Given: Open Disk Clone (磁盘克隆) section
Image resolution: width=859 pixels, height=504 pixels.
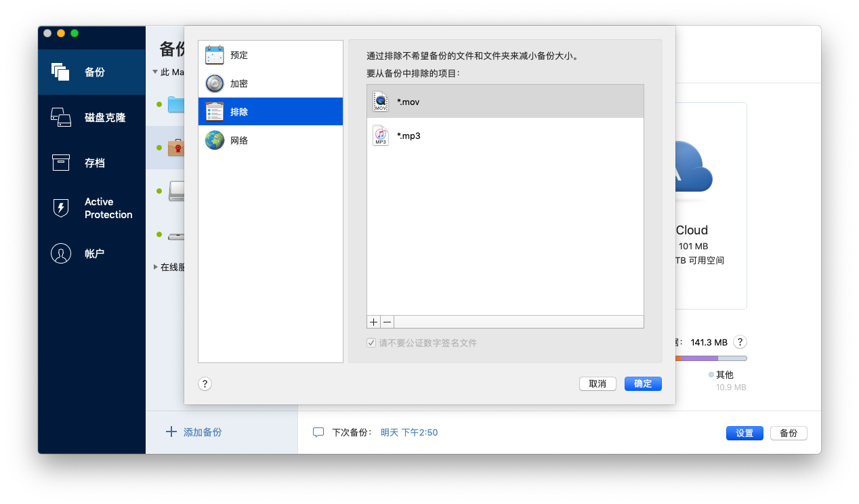Looking at the screenshot, I should (x=91, y=117).
